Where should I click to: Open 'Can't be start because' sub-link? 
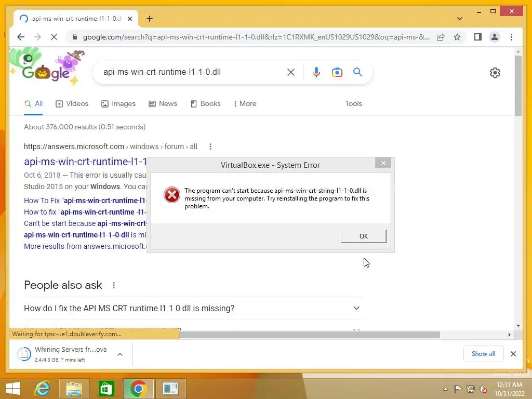pyautogui.click(x=85, y=223)
